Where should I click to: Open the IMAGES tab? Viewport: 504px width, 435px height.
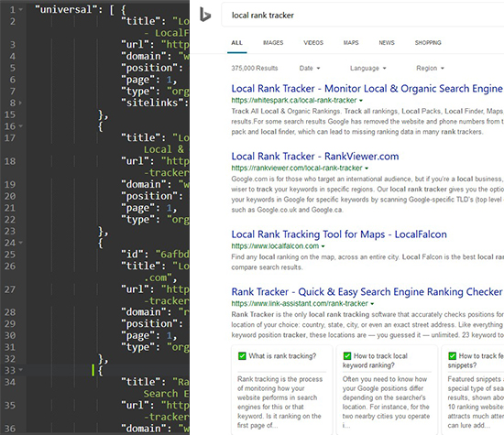273,43
